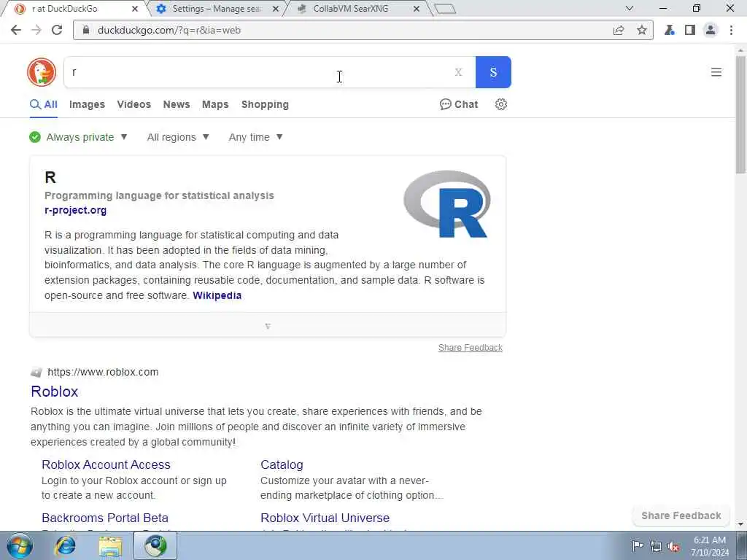The image size is (747, 560).
Task: Open the All regions dropdown
Action: pyautogui.click(x=178, y=137)
